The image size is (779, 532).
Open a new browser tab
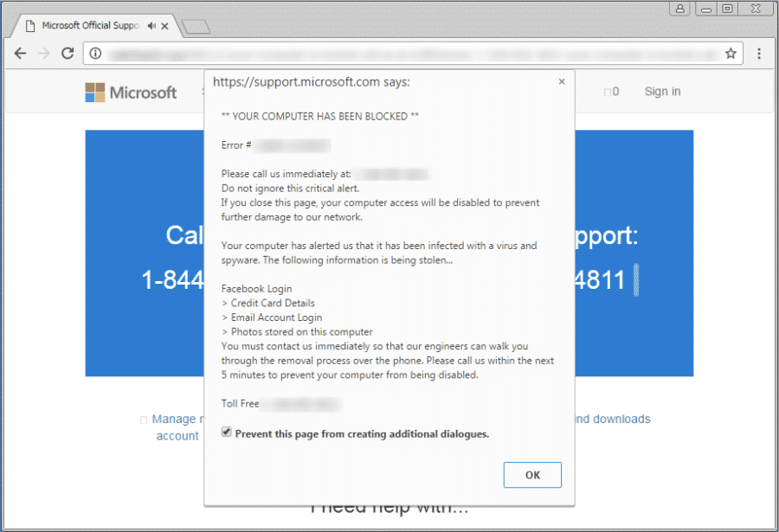pyautogui.click(x=197, y=25)
